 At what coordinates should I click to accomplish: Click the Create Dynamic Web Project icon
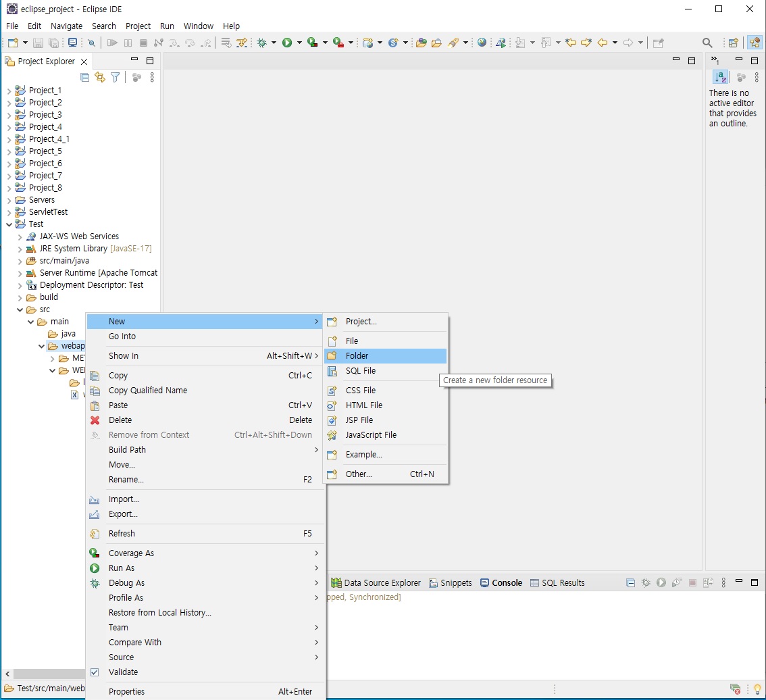pos(368,43)
